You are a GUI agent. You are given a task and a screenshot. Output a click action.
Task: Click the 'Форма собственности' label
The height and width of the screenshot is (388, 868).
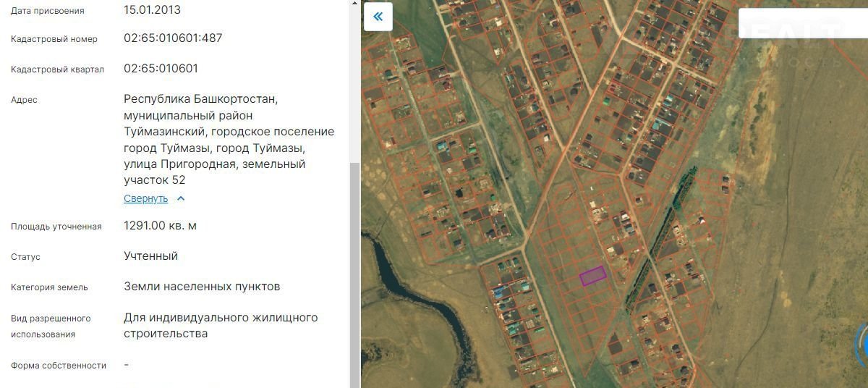59,366
